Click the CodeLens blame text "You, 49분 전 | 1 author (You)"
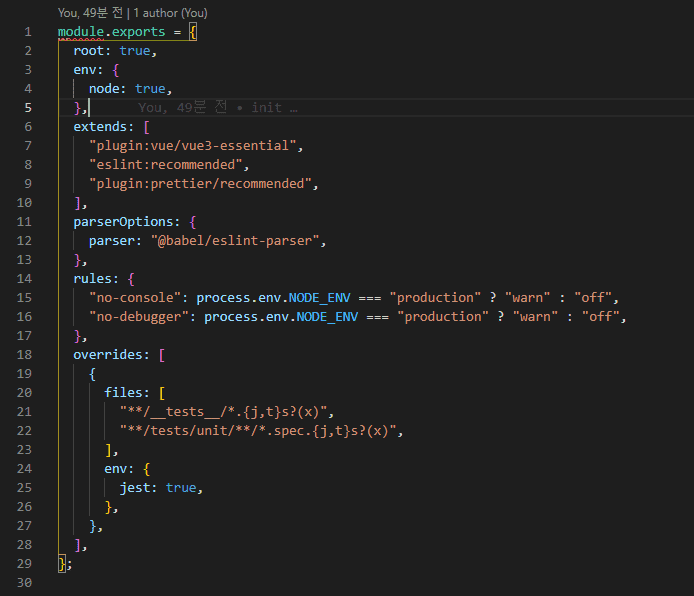The image size is (694, 596). click(132, 13)
